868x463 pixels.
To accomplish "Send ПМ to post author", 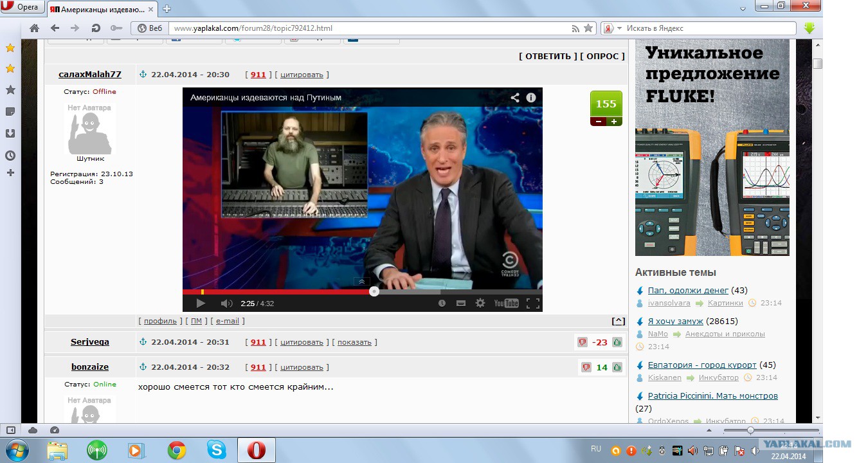I will pos(196,321).
